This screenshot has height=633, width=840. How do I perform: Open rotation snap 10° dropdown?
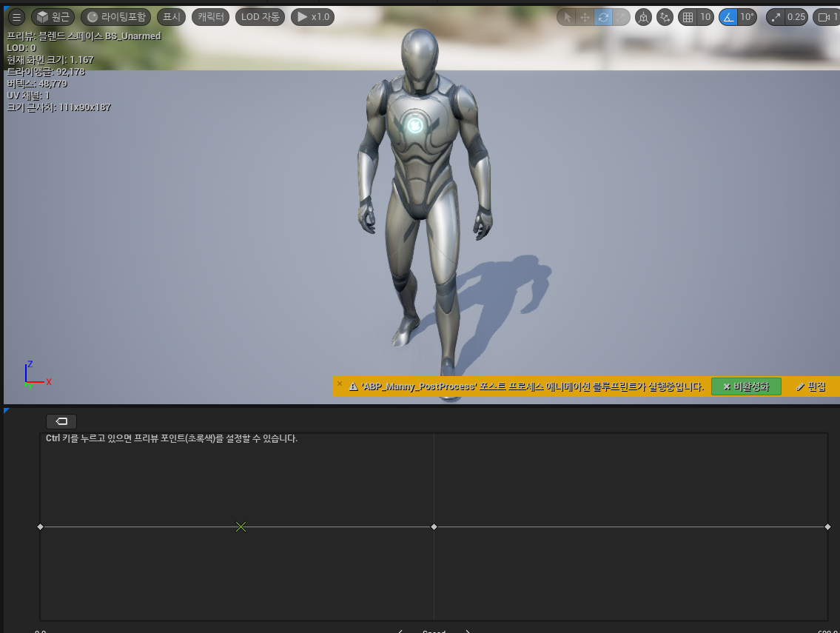point(747,17)
